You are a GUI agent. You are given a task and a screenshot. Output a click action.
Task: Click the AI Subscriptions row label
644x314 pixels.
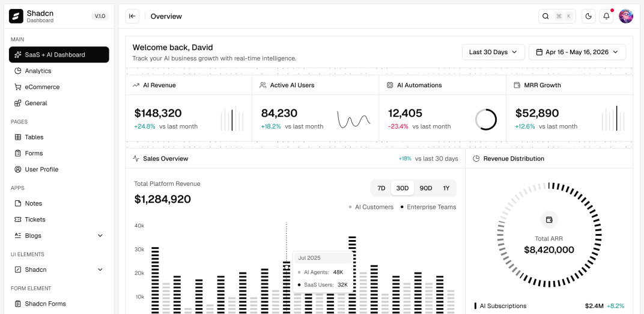(x=503, y=306)
